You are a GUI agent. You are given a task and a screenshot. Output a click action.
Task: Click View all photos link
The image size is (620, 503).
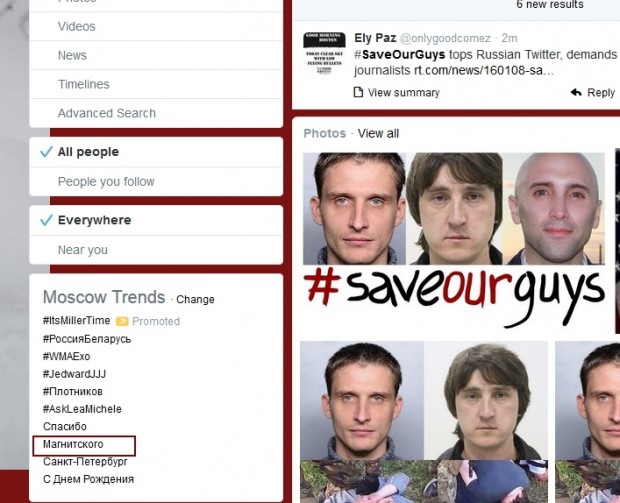point(378,134)
